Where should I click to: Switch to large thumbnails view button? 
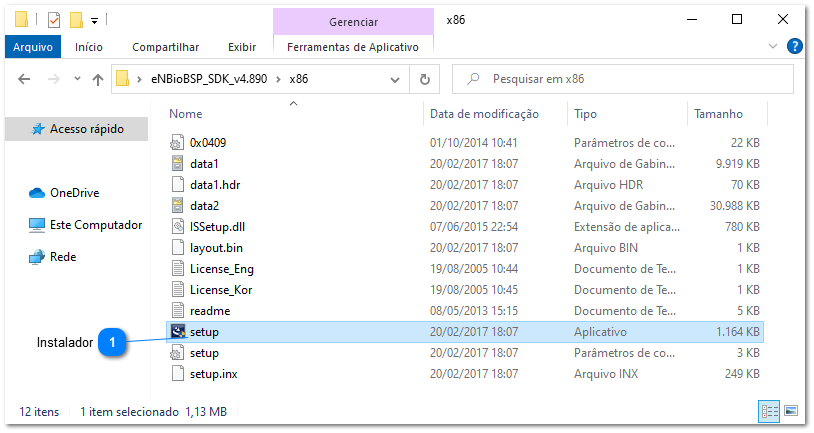click(x=791, y=411)
